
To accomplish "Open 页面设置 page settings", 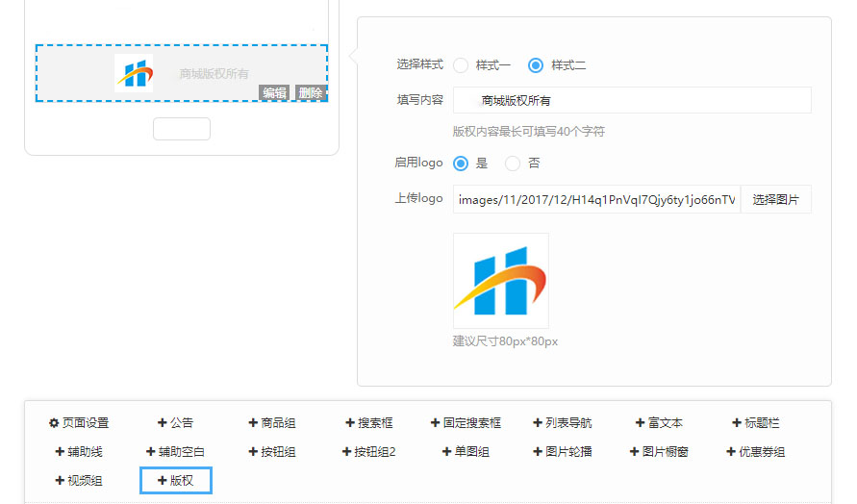I will coord(79,422).
